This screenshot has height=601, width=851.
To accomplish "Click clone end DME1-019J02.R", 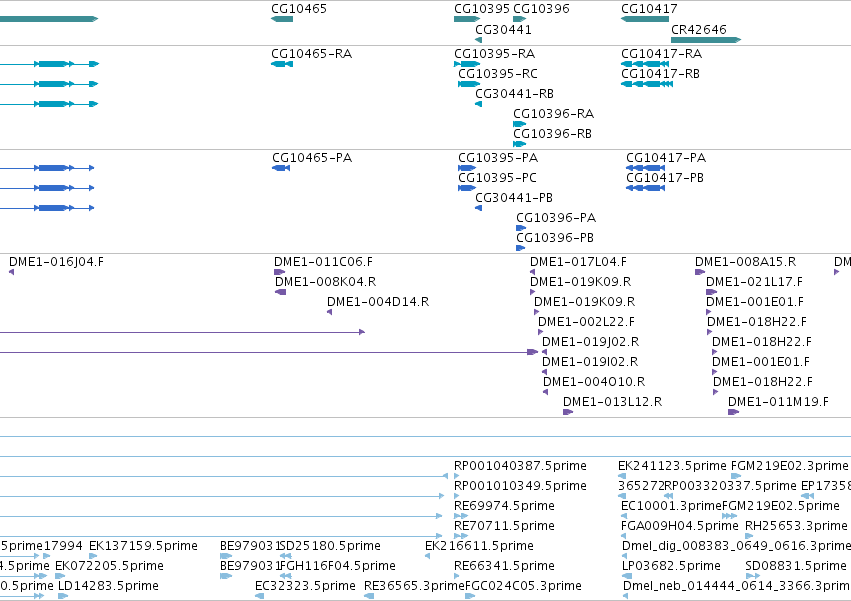I will click(x=590, y=343).
